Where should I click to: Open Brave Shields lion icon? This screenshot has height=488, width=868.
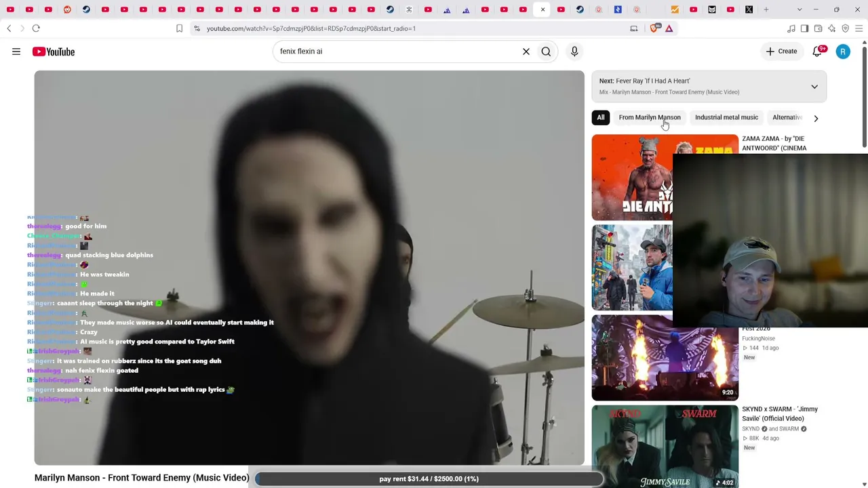tap(654, 28)
